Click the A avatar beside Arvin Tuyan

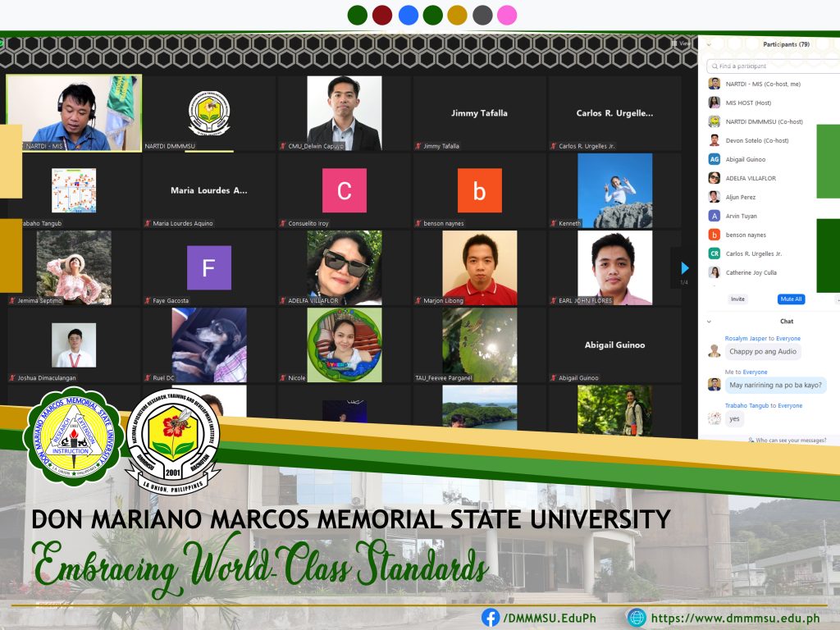click(x=714, y=216)
